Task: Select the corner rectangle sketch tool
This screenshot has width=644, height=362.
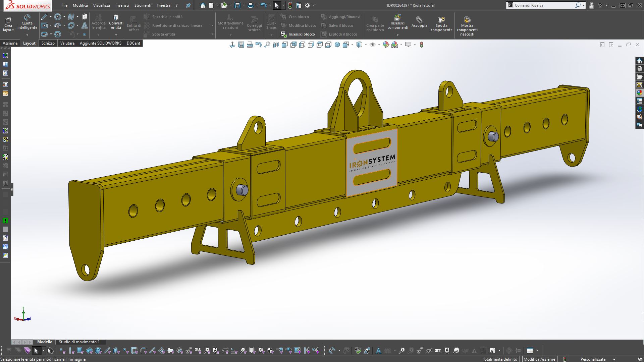Action: point(44,25)
